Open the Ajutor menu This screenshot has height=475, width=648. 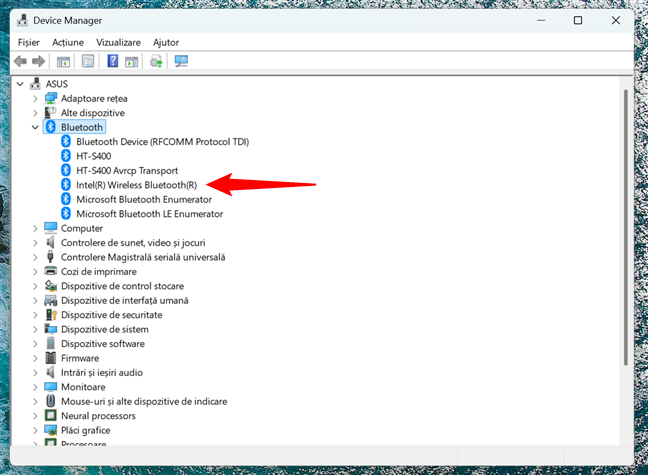point(166,43)
